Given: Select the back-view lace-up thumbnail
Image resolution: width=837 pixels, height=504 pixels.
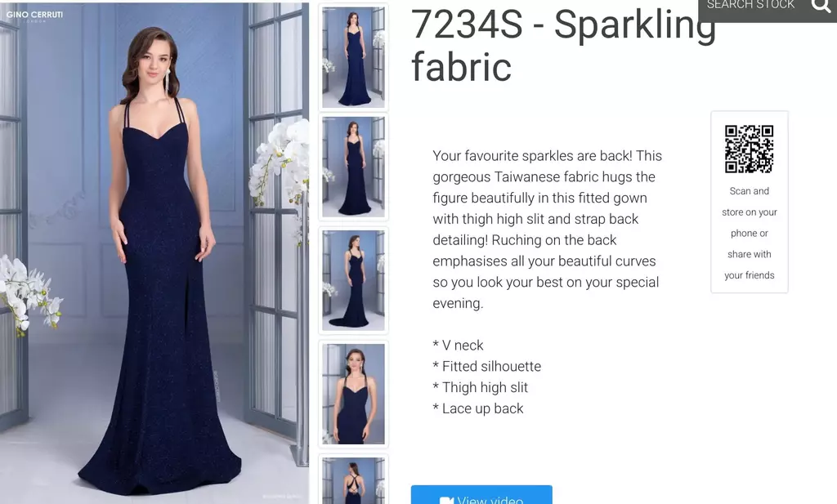Looking at the screenshot, I should (x=353, y=479).
